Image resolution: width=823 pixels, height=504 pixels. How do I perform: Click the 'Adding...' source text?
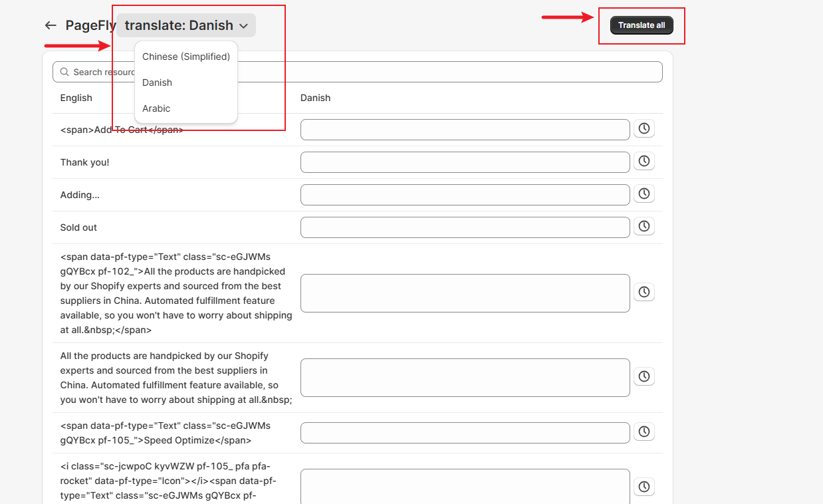click(x=80, y=195)
